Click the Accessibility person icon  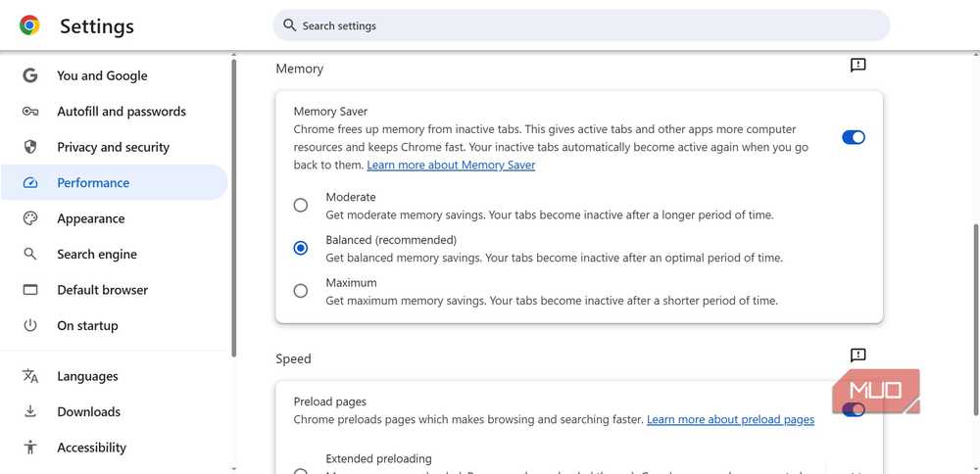coord(30,448)
